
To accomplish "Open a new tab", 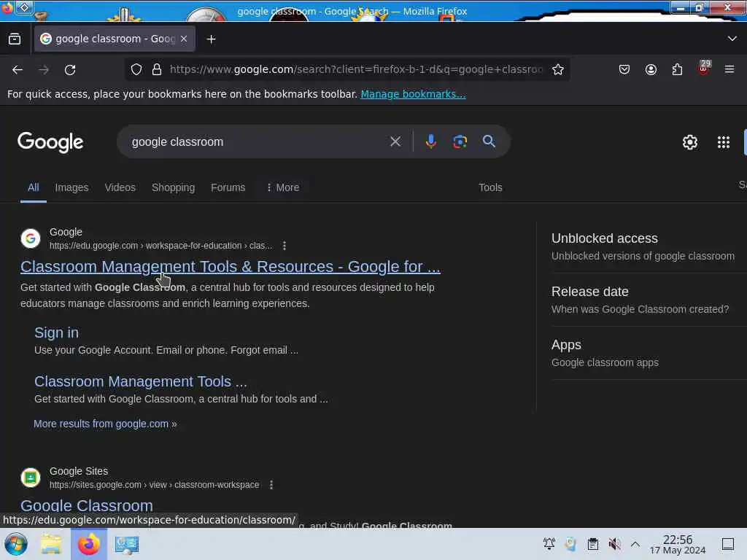I will (x=211, y=39).
